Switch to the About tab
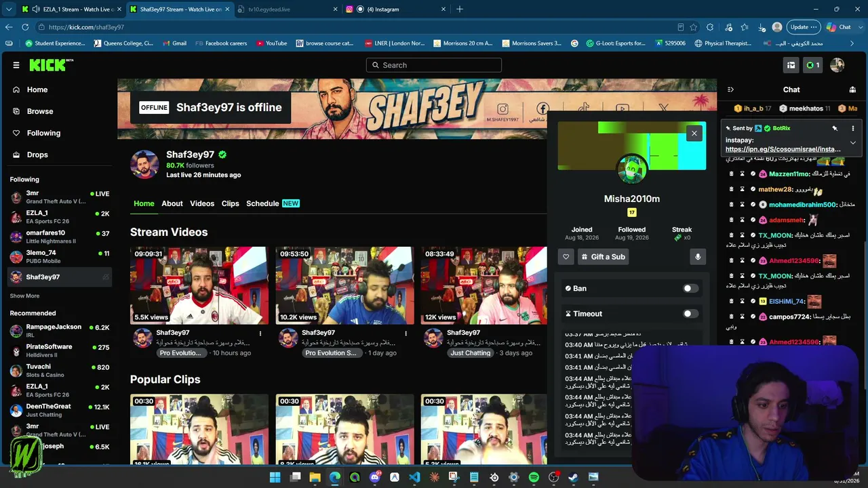This screenshot has height=488, width=868. [172, 203]
